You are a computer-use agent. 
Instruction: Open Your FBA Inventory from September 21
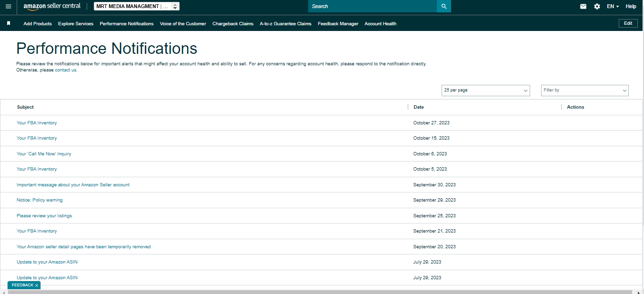point(37,231)
